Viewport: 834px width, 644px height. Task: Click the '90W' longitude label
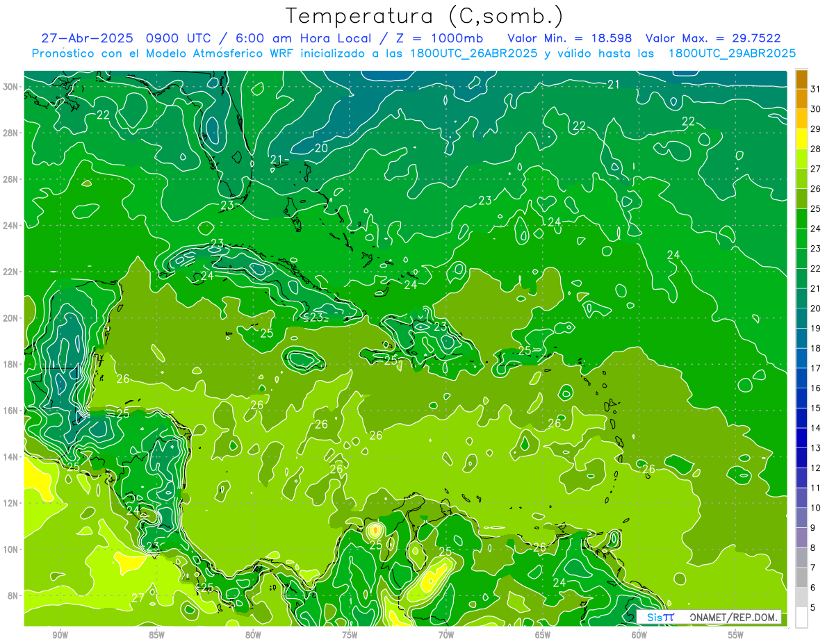pyautogui.click(x=60, y=635)
